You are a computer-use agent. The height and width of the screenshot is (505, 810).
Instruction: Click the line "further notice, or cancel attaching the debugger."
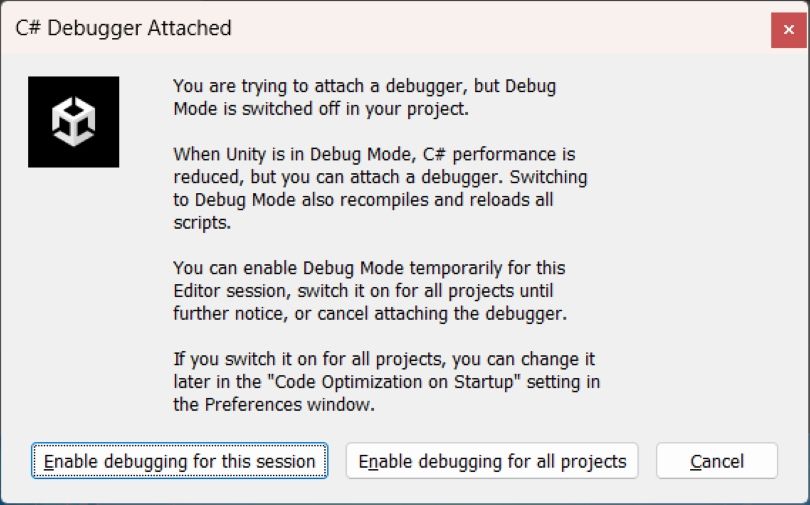[370, 313]
